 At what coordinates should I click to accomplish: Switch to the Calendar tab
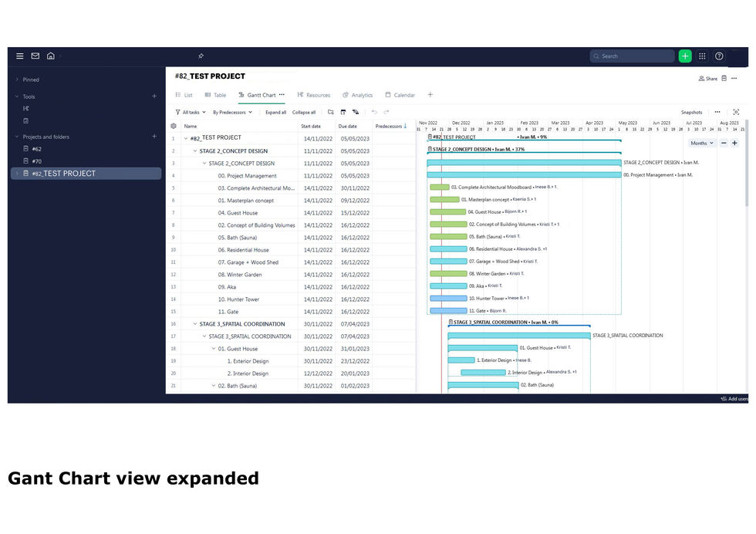click(x=400, y=95)
